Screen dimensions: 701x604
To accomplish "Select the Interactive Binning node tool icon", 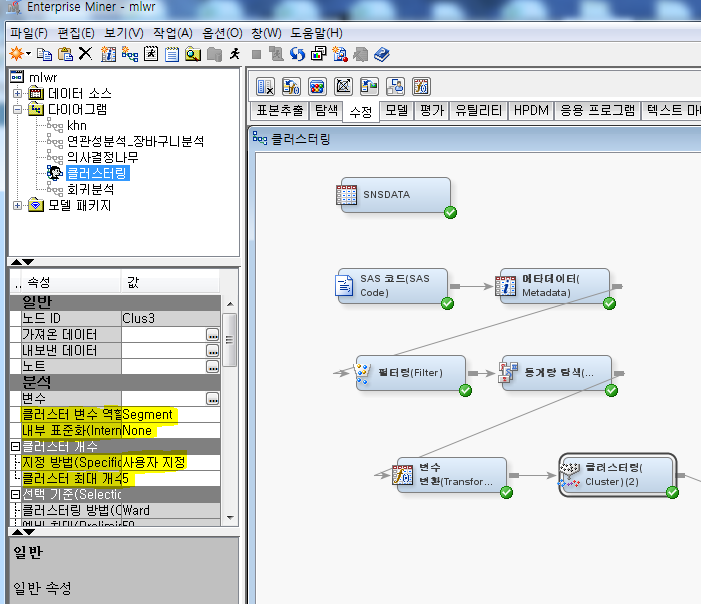I will pyautogui.click(x=317, y=86).
